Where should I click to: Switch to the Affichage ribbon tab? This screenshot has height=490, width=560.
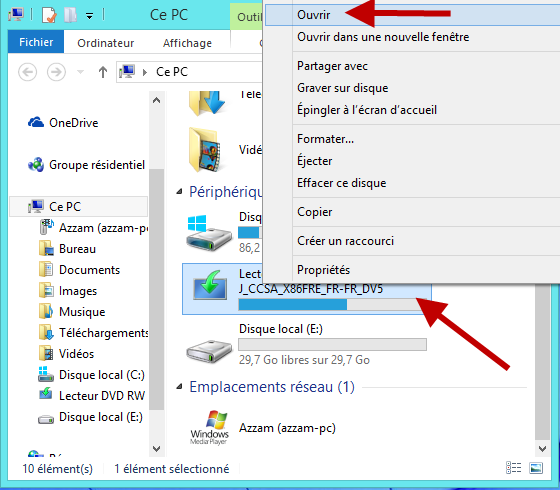click(x=187, y=43)
